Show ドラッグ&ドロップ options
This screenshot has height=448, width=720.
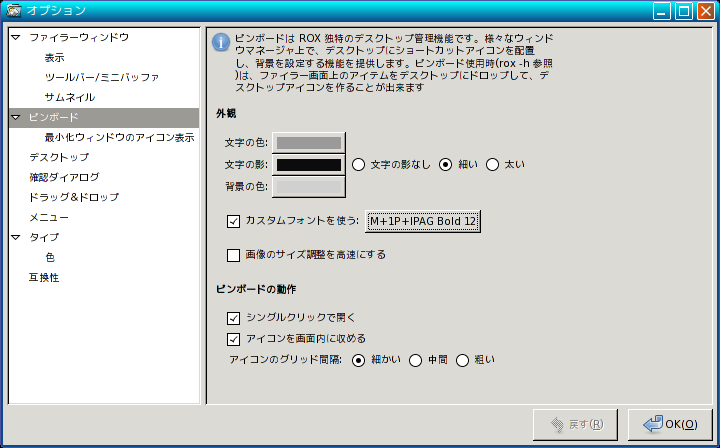(73, 197)
